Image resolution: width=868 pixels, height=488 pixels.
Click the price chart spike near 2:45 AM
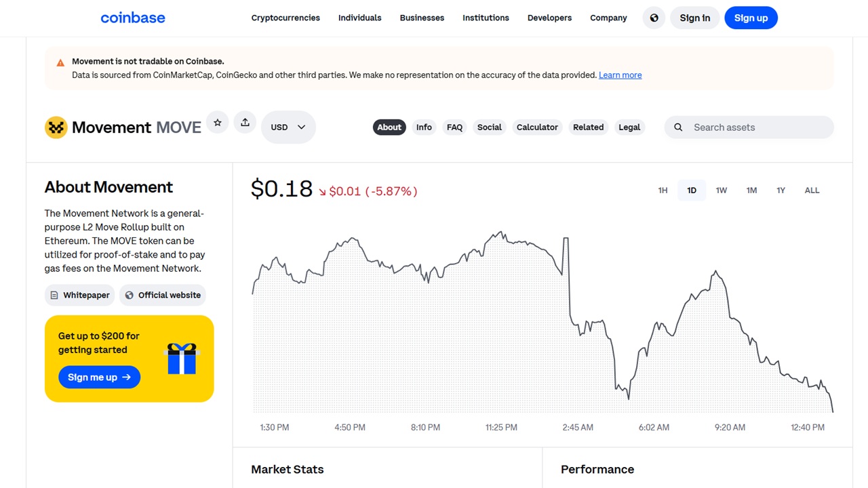point(566,239)
